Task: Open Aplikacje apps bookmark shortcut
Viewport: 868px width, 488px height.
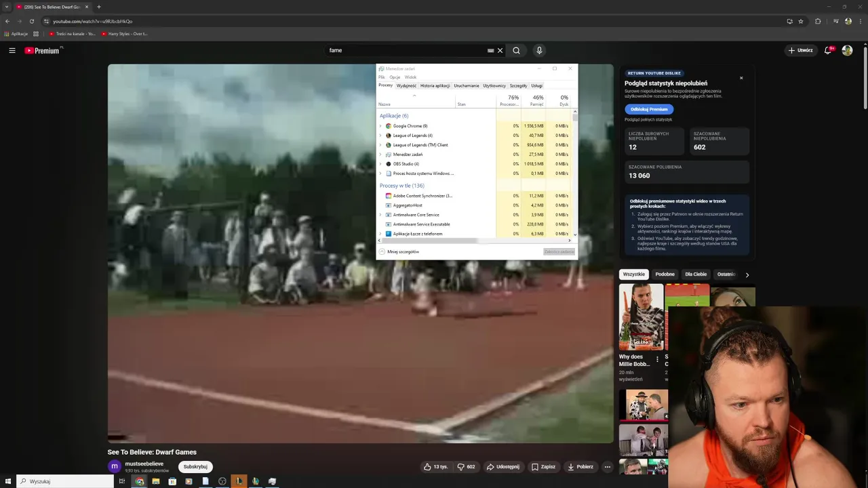Action: 16,33
